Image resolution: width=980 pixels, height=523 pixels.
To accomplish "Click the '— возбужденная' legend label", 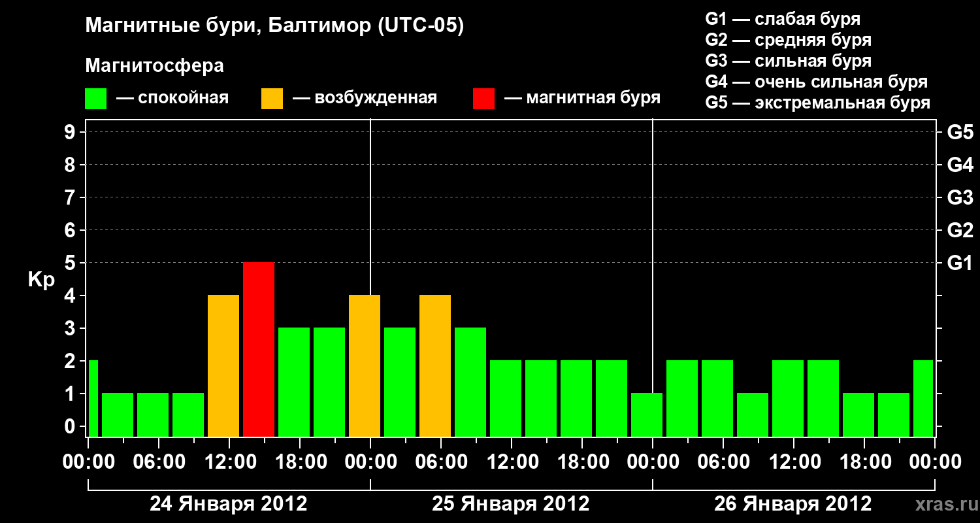I will pyautogui.click(x=365, y=98).
